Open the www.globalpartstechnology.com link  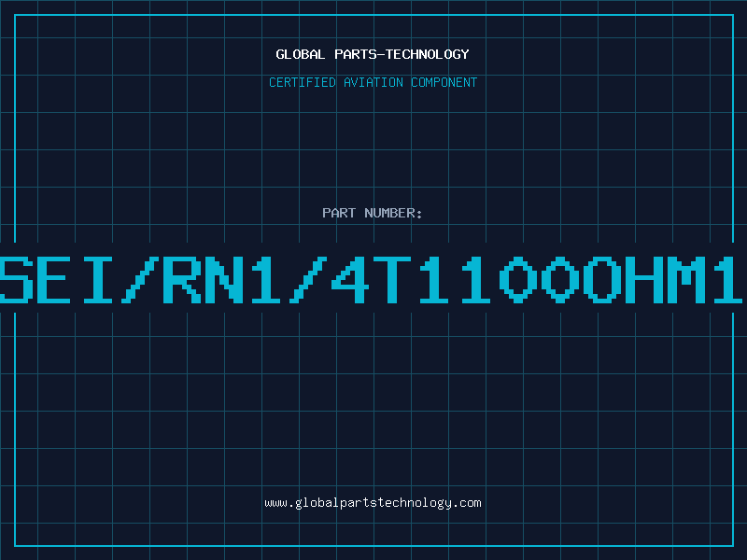click(373, 503)
